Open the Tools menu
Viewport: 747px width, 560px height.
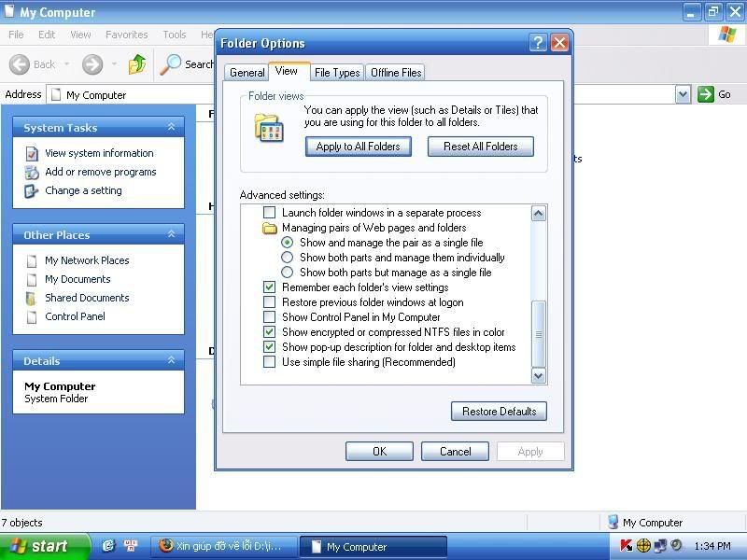[x=175, y=35]
